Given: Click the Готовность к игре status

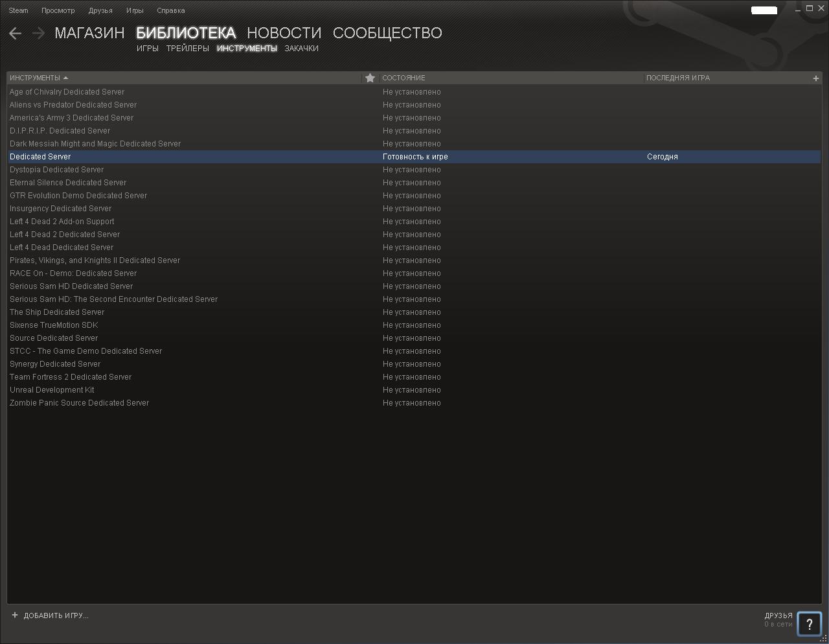Looking at the screenshot, I should tap(415, 157).
